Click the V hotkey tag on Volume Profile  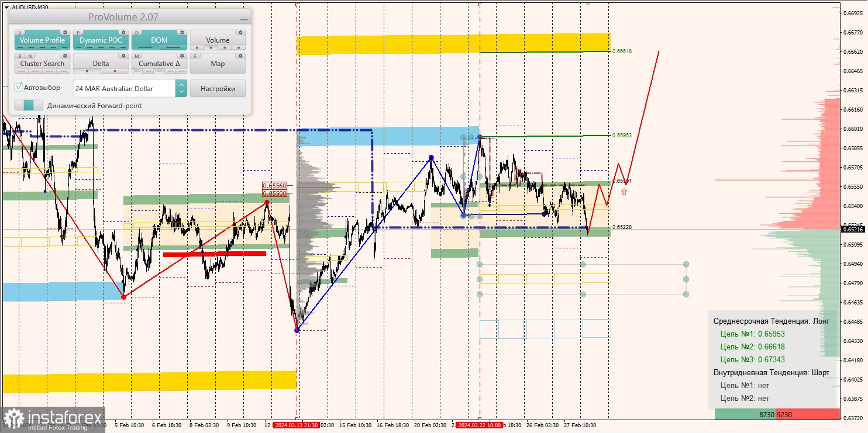pyautogui.click(x=20, y=33)
